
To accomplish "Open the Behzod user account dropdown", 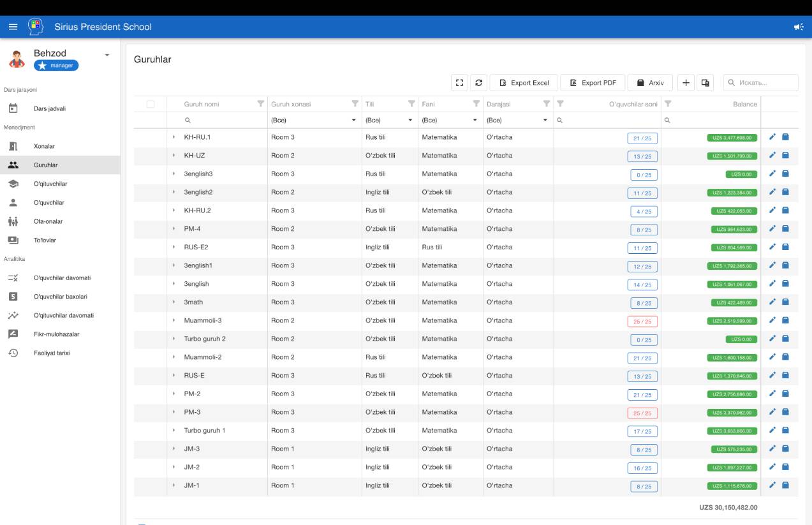I will pos(107,55).
